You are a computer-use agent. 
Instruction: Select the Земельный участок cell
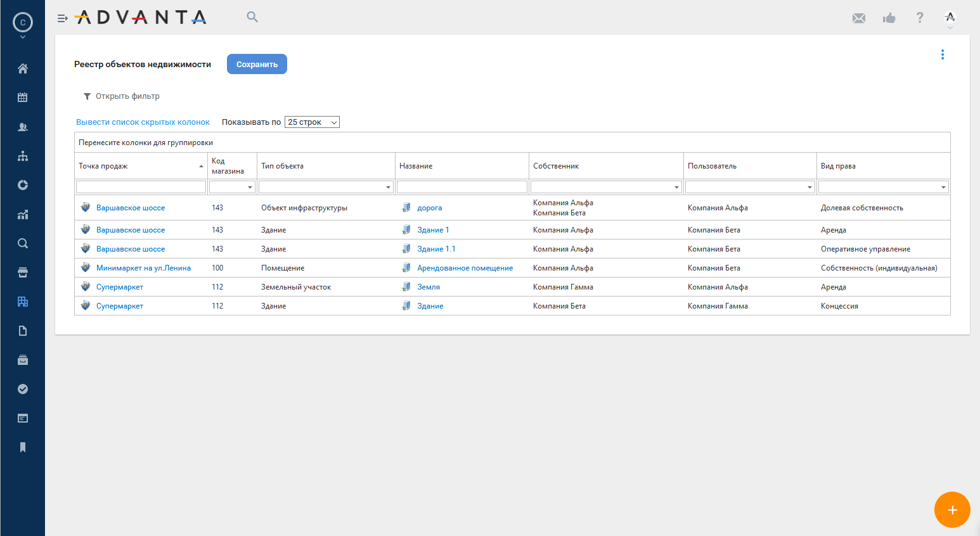click(x=326, y=287)
